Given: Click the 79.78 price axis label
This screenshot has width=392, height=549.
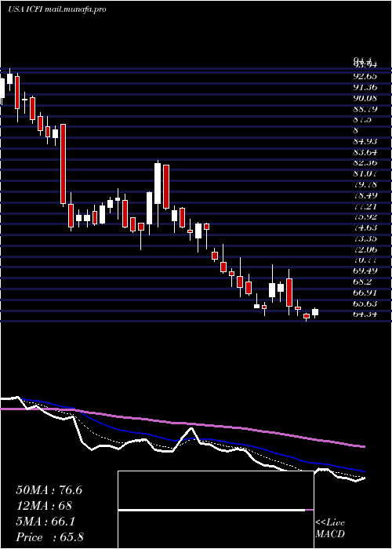Looking at the screenshot, I should tap(365, 184).
